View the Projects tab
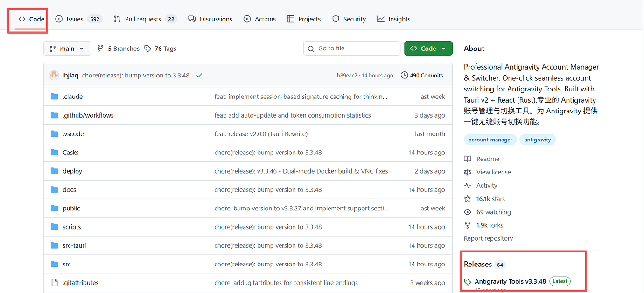Viewport: 644px width, 293px height. 304,19
